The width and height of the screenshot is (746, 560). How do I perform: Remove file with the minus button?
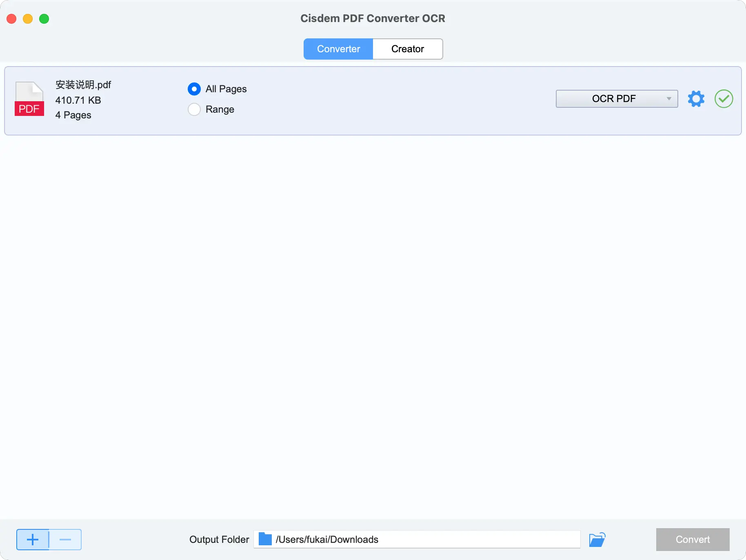(65, 540)
